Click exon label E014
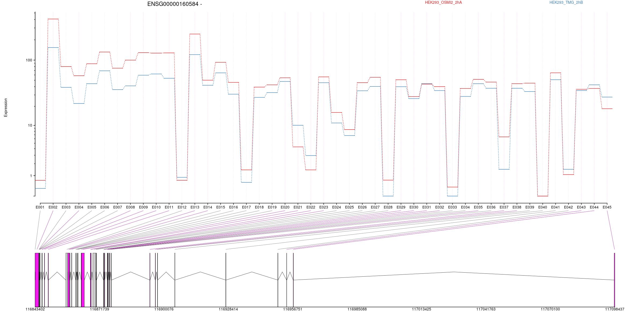 (208, 207)
